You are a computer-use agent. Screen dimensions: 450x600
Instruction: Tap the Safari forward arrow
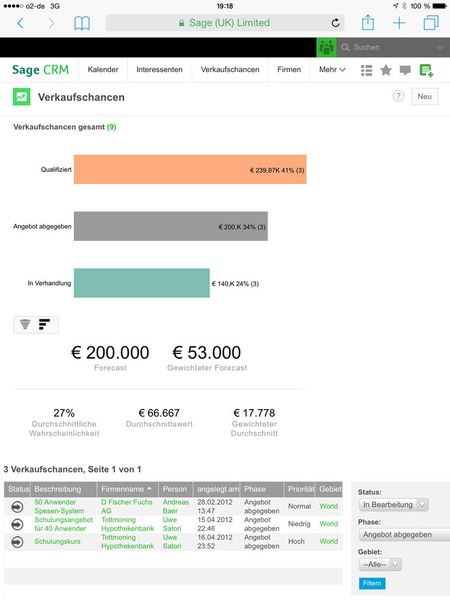coord(51,23)
